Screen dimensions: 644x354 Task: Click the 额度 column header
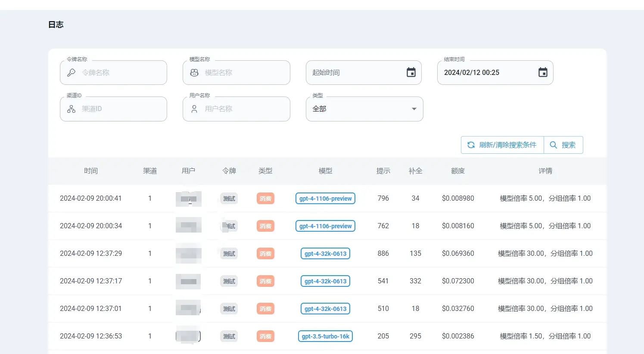pyautogui.click(x=458, y=171)
